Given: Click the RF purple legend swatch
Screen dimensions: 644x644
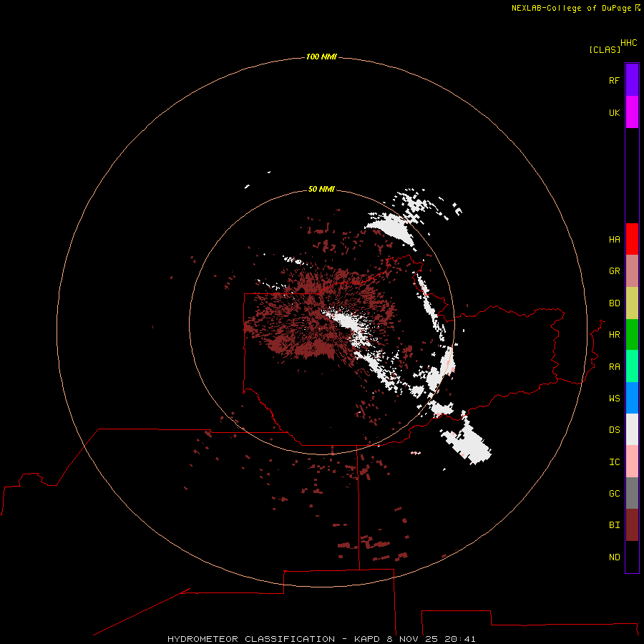Looking at the screenshot, I should [632, 80].
